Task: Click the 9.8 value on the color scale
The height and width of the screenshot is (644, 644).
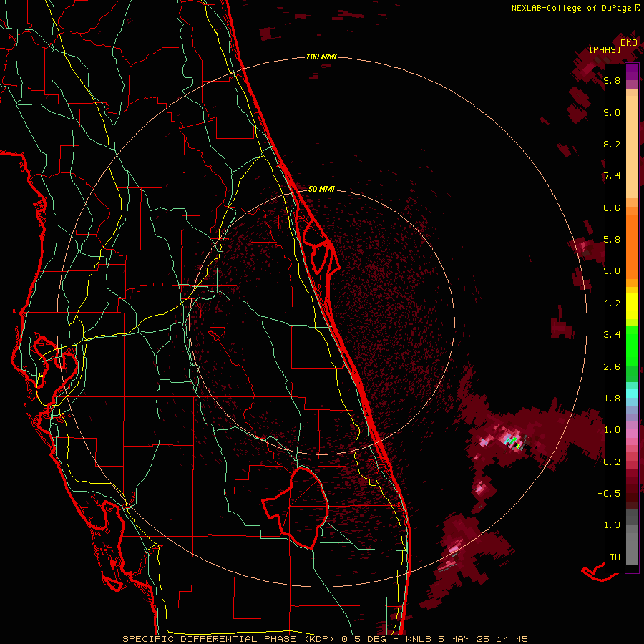Action: pos(612,80)
